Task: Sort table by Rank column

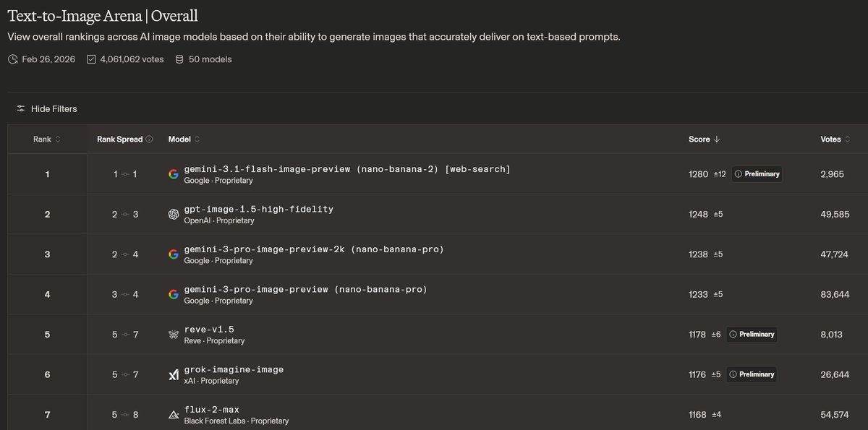Action: click(47, 139)
